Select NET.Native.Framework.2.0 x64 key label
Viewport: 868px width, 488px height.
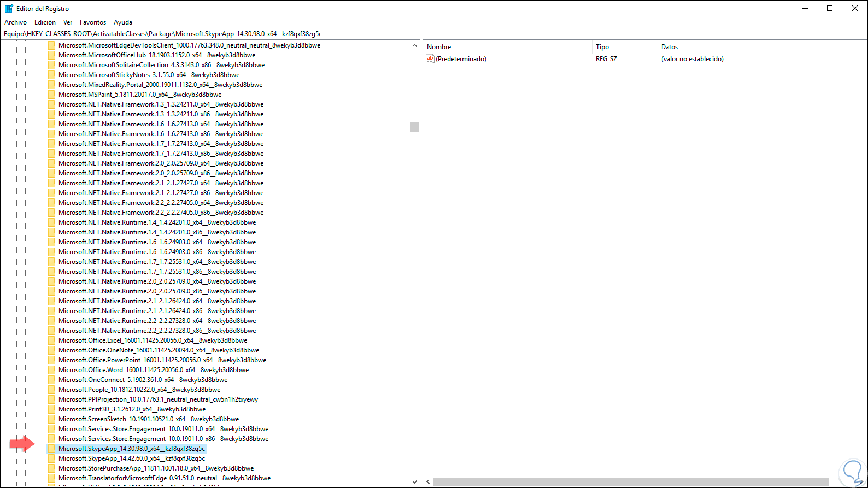coord(161,163)
